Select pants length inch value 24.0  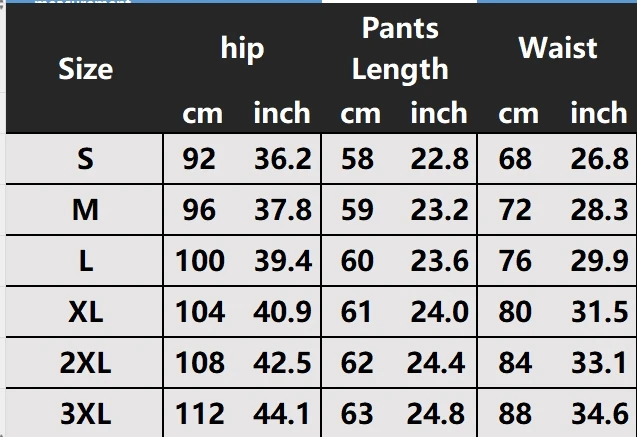(440, 312)
